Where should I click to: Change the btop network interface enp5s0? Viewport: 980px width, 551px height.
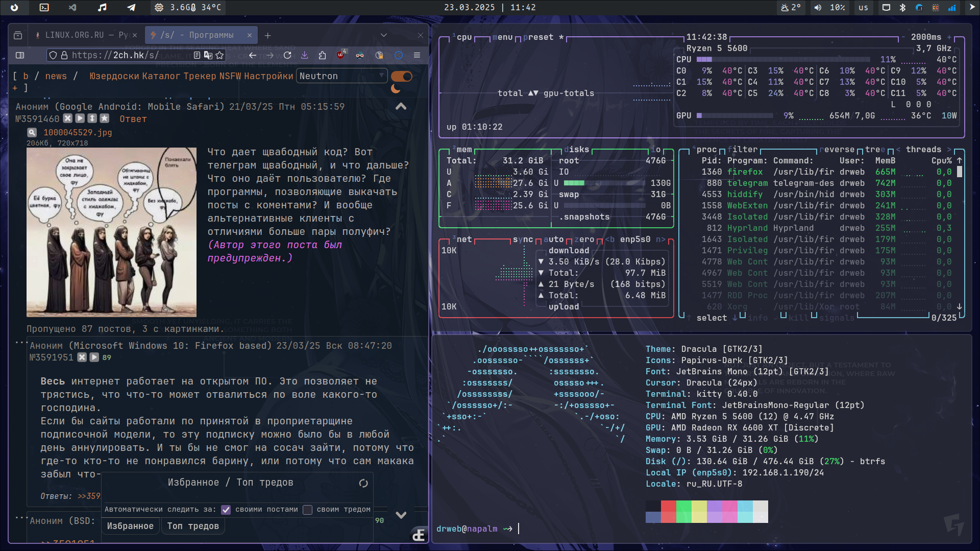635,239
